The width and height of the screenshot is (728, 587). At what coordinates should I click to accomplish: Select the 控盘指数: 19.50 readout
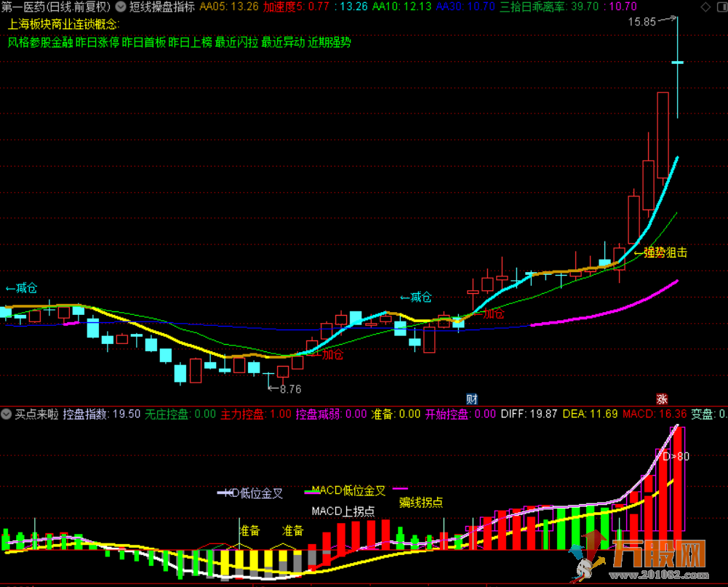pyautogui.click(x=102, y=414)
